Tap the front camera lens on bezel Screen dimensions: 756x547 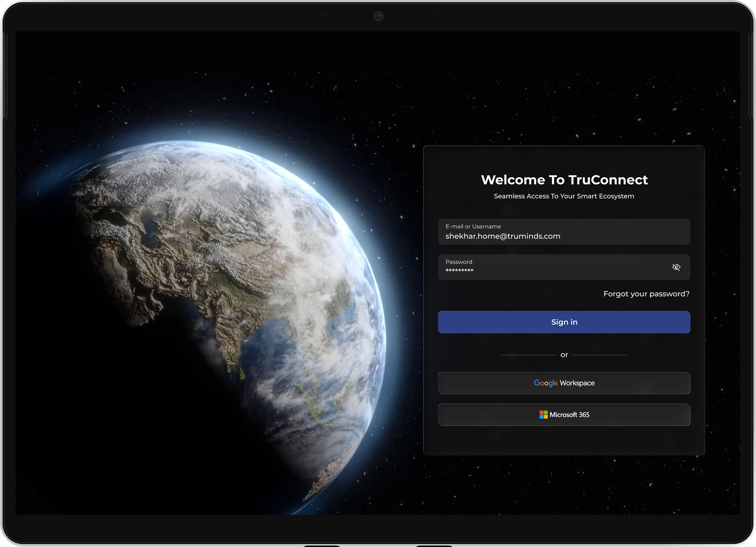pos(378,16)
